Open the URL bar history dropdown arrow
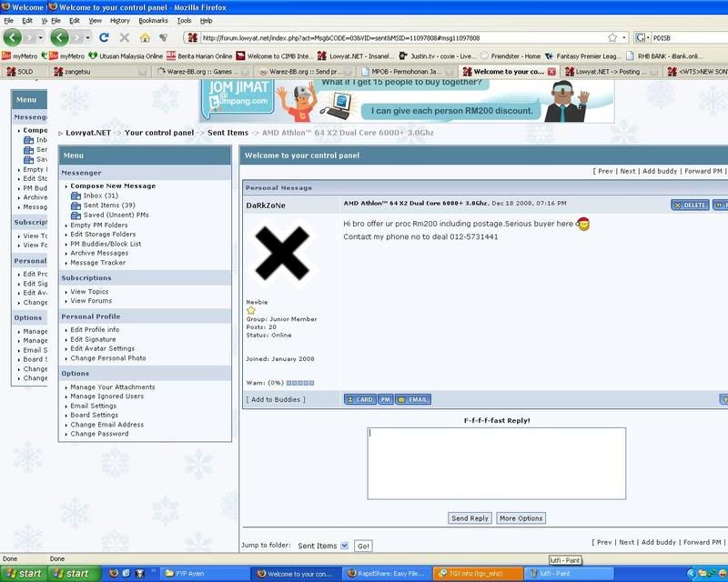This screenshot has width=728, height=582. 623,37
